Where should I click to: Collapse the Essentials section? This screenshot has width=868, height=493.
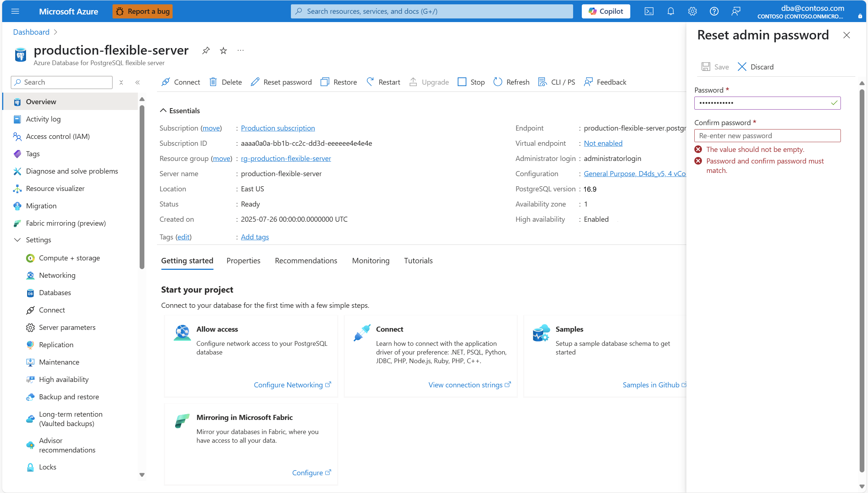pyautogui.click(x=163, y=111)
